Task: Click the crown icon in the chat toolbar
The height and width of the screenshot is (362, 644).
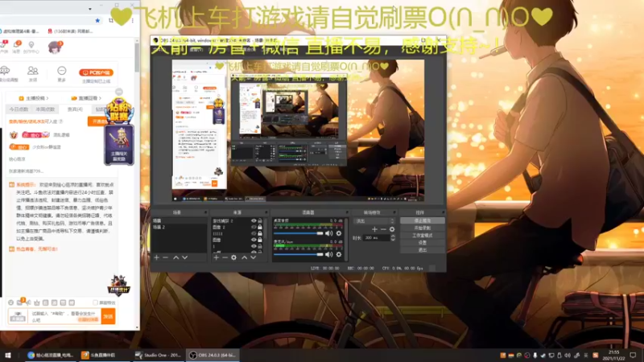Action: 37,302
